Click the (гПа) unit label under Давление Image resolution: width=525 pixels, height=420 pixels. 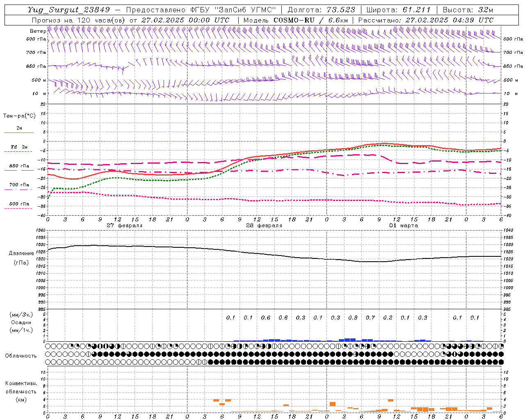[x=21, y=262]
